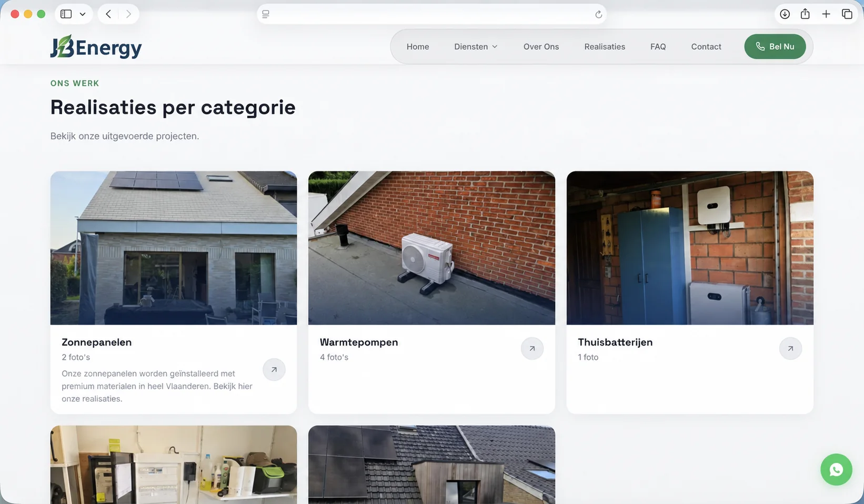
Task: Click the JB Energy logo
Action: point(96,47)
